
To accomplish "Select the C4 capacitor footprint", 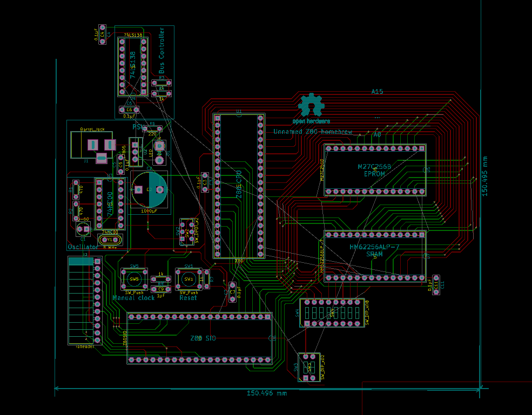I will (102, 34).
